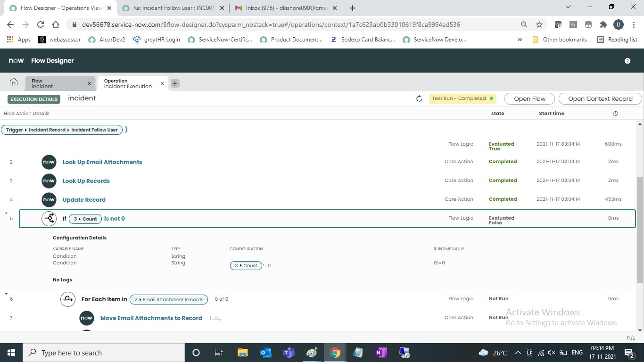Close the Operation incident Execution tab

pyautogui.click(x=162, y=83)
